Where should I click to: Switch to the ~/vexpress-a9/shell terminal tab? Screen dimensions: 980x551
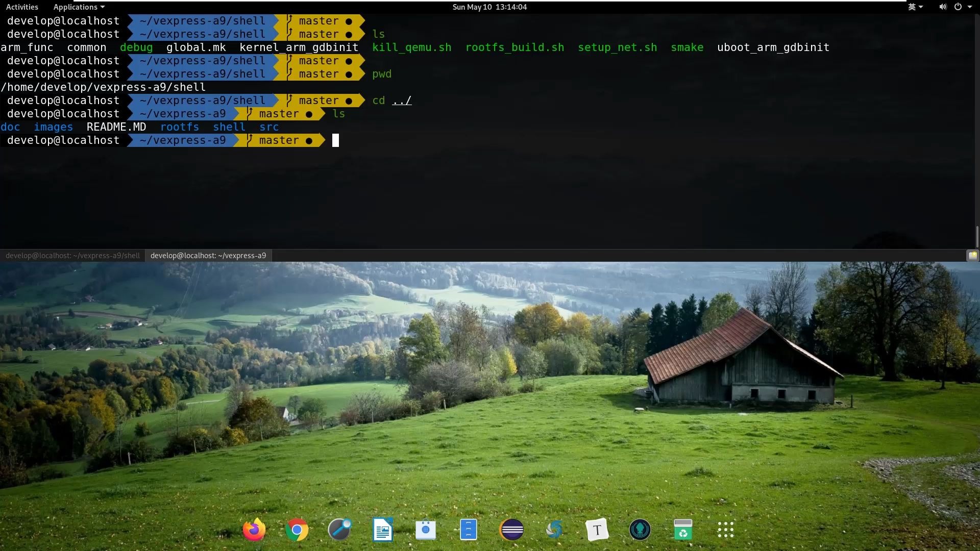tap(71, 255)
